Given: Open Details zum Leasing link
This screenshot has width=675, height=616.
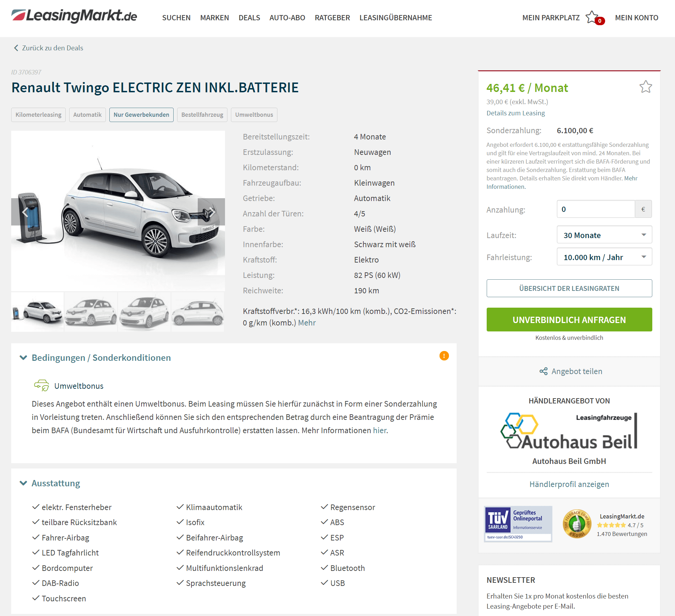Looking at the screenshot, I should click(515, 113).
